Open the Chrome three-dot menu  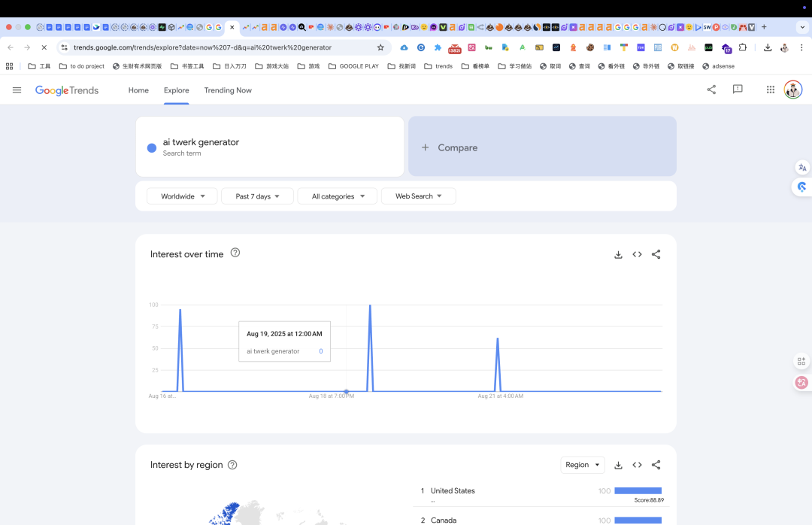click(x=801, y=47)
